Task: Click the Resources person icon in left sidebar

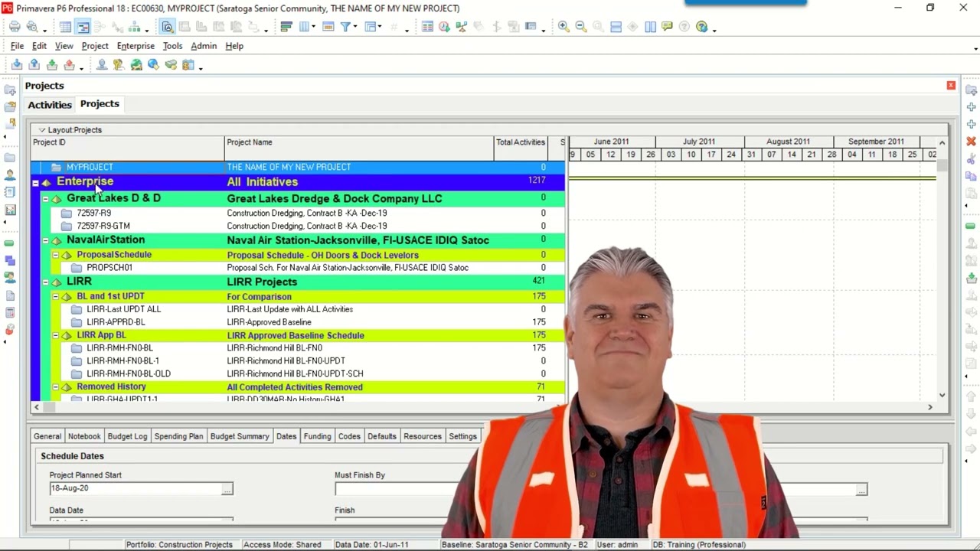Action: click(10, 174)
